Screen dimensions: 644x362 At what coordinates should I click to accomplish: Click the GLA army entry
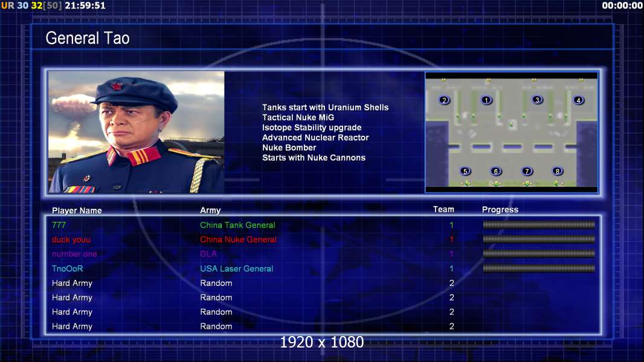pos(208,254)
